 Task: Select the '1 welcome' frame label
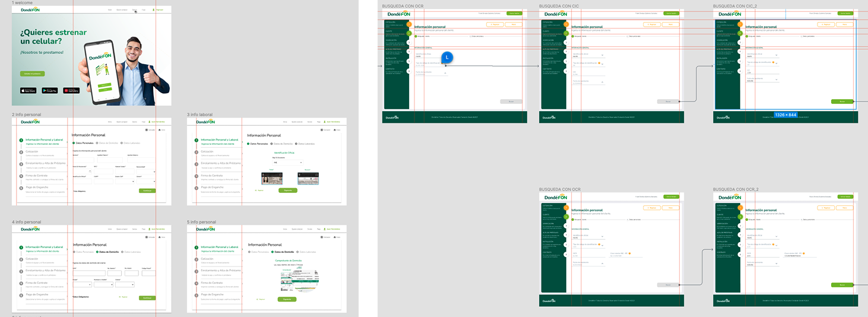click(24, 3)
